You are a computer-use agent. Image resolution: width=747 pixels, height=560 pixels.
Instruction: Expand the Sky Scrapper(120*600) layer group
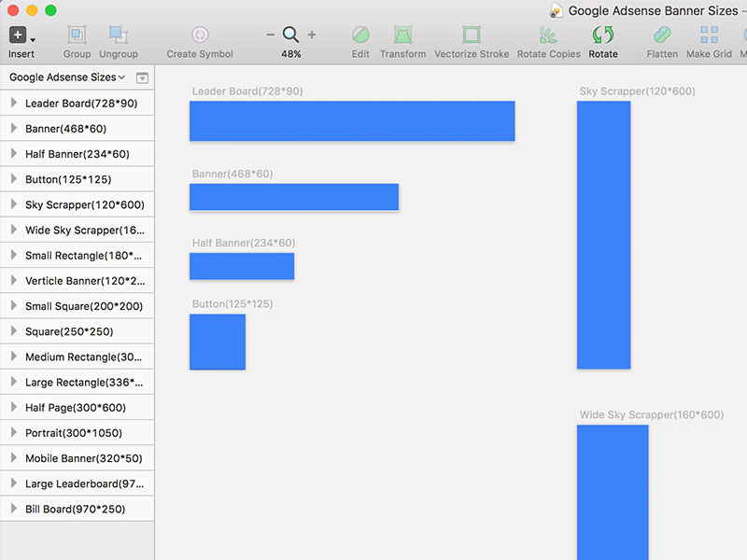tap(13, 204)
